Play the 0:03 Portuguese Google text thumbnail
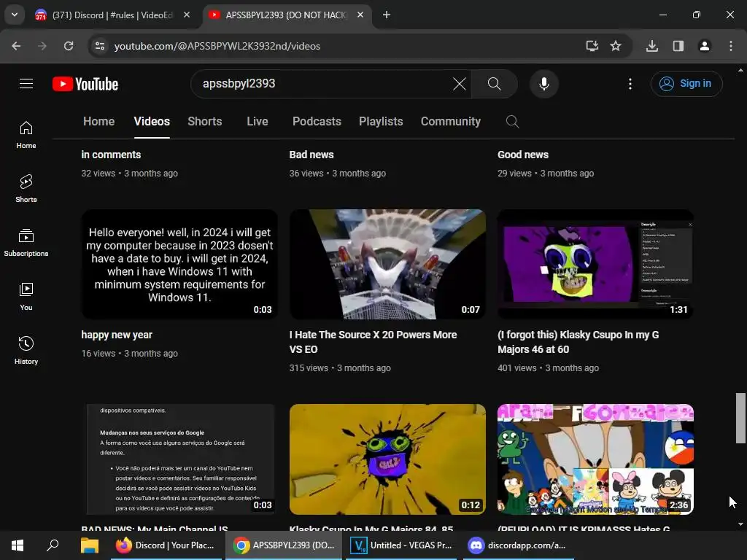Screen dimensions: 747x560 pyautogui.click(x=179, y=459)
